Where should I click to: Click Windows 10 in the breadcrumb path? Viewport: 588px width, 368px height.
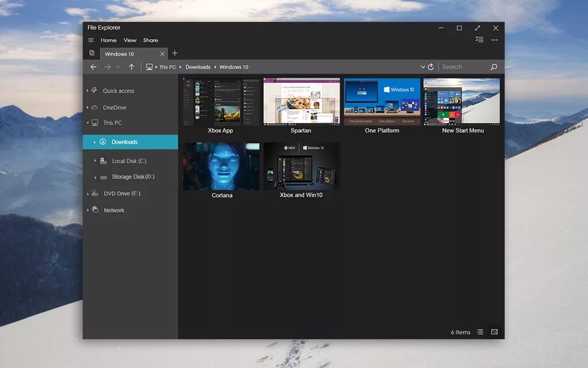pyautogui.click(x=234, y=67)
